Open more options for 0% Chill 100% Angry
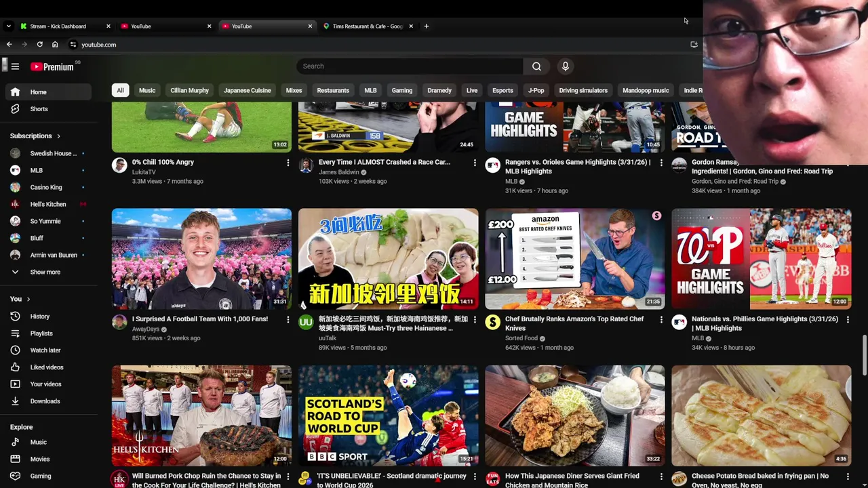 tap(288, 163)
